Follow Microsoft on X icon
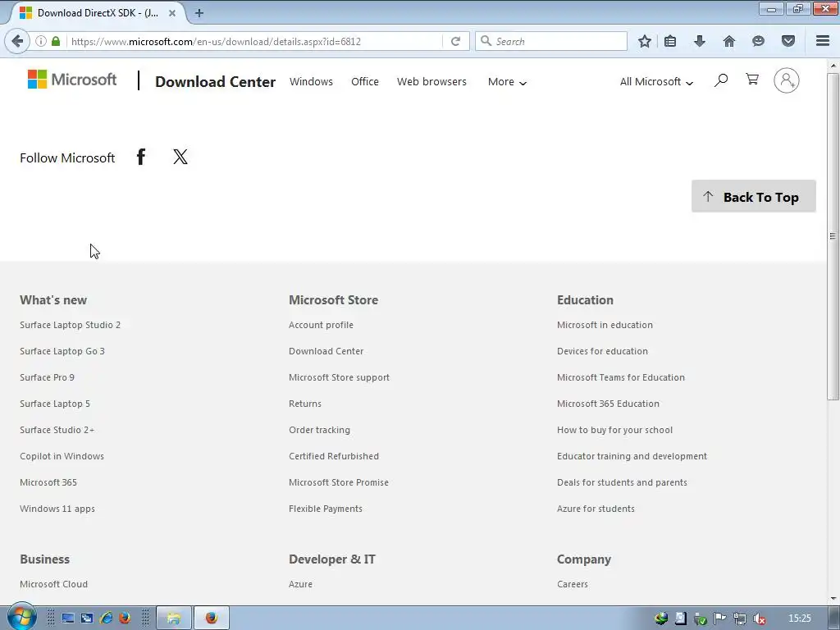The height and width of the screenshot is (630, 840). click(x=180, y=157)
